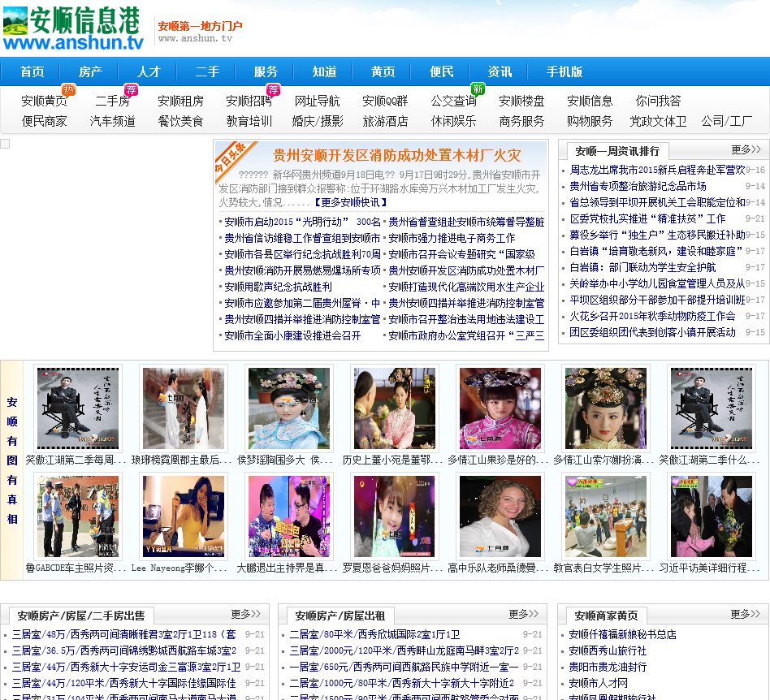Open headline 贵州安顺开发区消防成功处置木材厂火灾
Screen dimensions: 770x700
pyautogui.click(x=397, y=156)
